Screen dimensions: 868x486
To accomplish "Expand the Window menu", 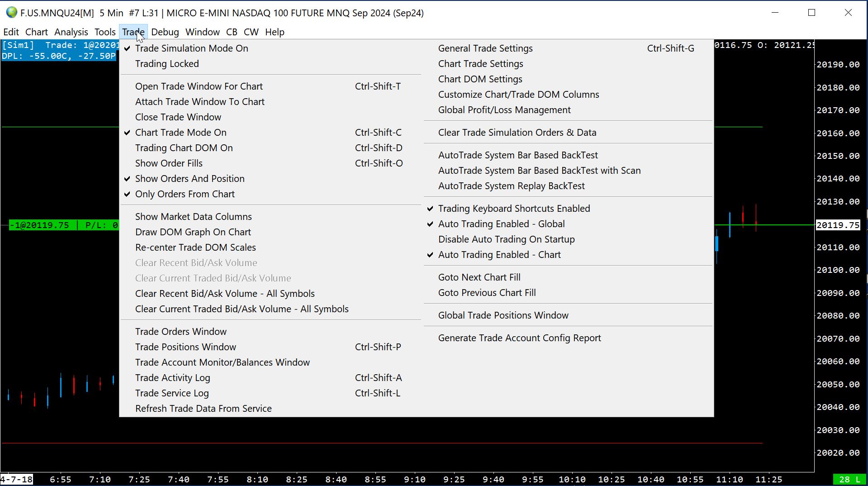I will 202,32.
